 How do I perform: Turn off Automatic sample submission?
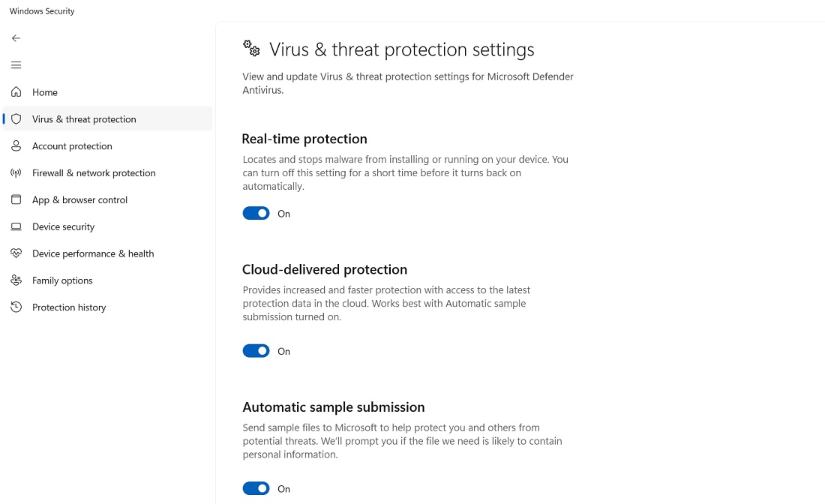pyautogui.click(x=256, y=488)
